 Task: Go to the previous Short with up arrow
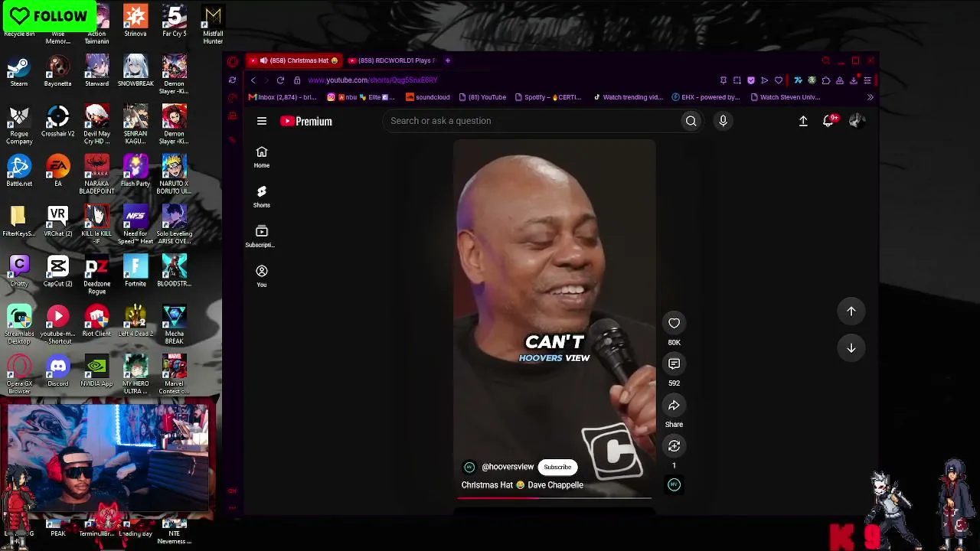(851, 311)
